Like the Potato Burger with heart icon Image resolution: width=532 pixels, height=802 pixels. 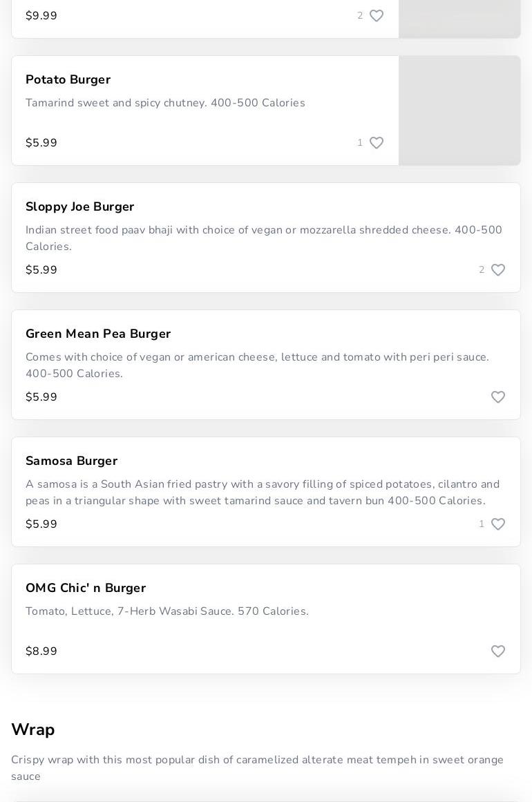coord(377,143)
